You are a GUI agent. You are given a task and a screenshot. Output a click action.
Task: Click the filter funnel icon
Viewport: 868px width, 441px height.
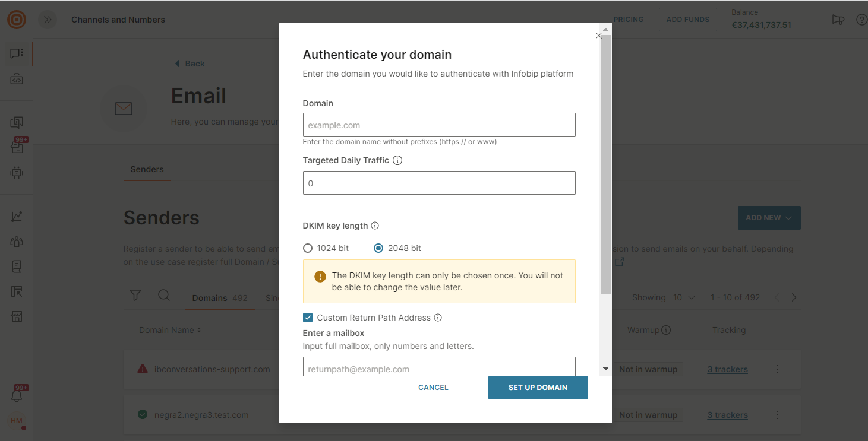point(135,296)
